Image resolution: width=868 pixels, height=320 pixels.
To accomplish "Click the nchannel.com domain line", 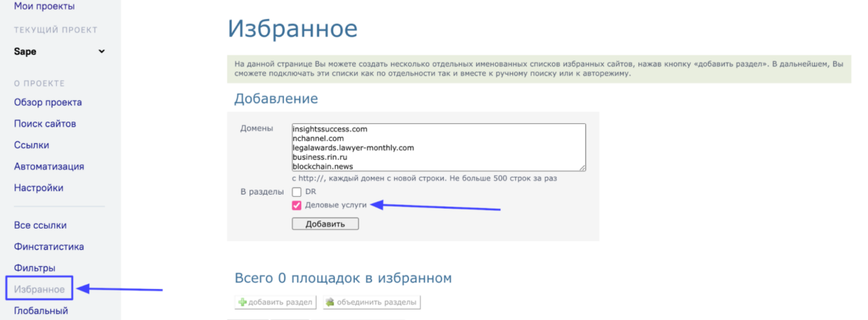I will coord(318,138).
